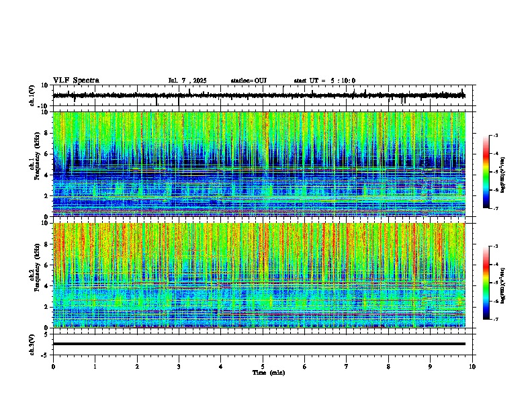
Task: Click inside the ch.2 spectrogram panel
Action: 259,275
